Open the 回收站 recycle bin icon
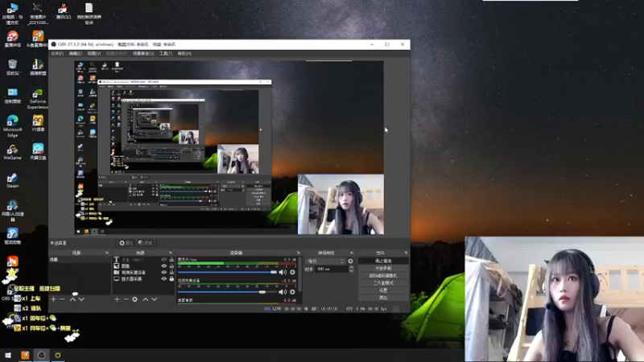The image size is (644, 362). pyautogui.click(x=12, y=68)
